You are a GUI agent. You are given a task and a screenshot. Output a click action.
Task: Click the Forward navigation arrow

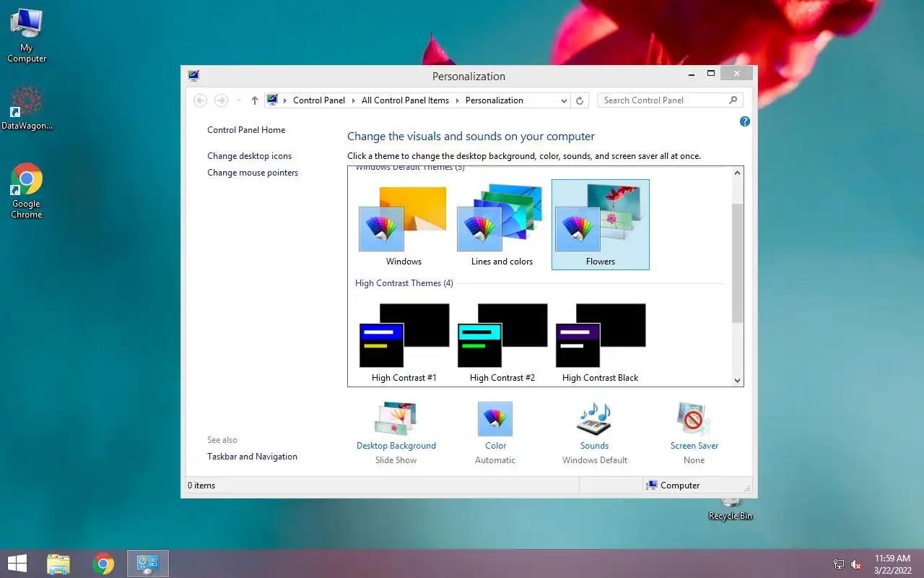(x=221, y=100)
